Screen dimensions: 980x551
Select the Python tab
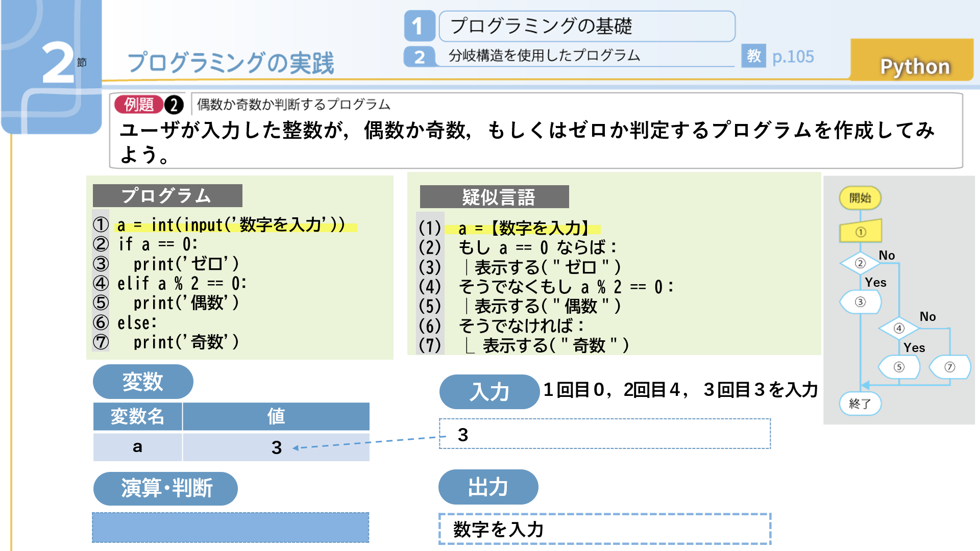click(914, 66)
